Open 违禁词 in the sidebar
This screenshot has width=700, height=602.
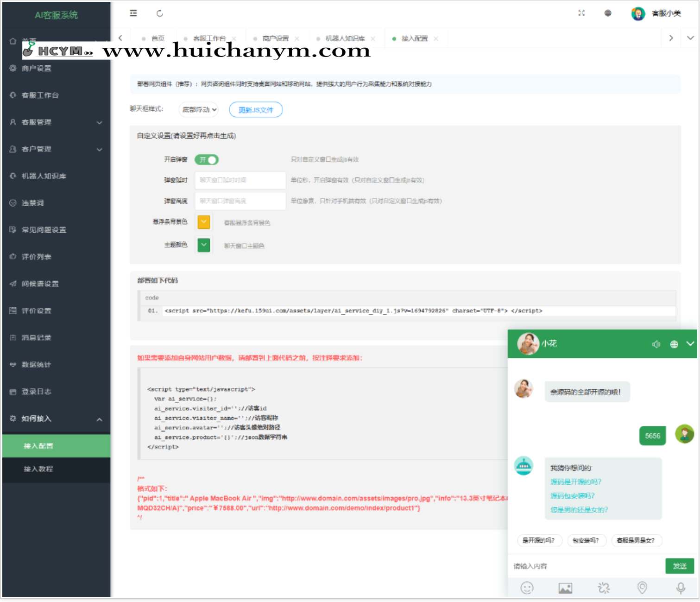coord(56,203)
